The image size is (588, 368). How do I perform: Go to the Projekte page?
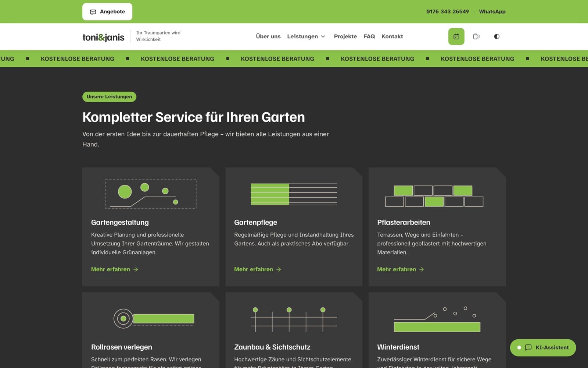pos(345,36)
